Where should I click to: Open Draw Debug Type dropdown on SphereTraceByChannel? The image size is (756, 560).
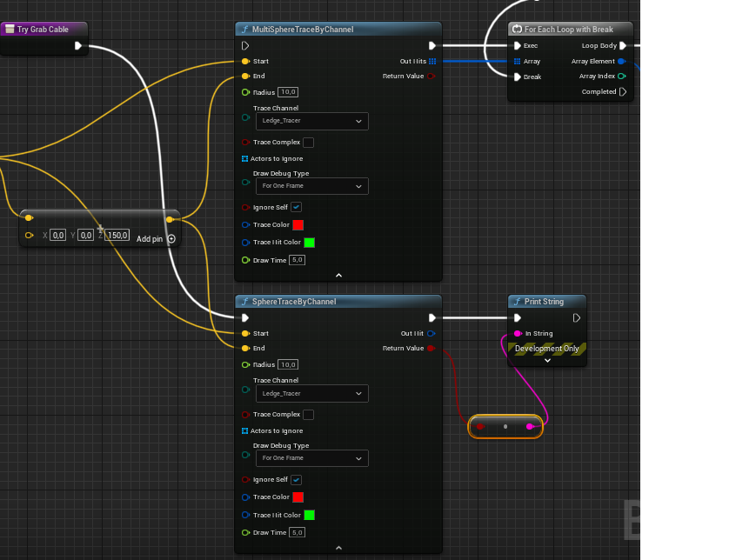(x=312, y=458)
